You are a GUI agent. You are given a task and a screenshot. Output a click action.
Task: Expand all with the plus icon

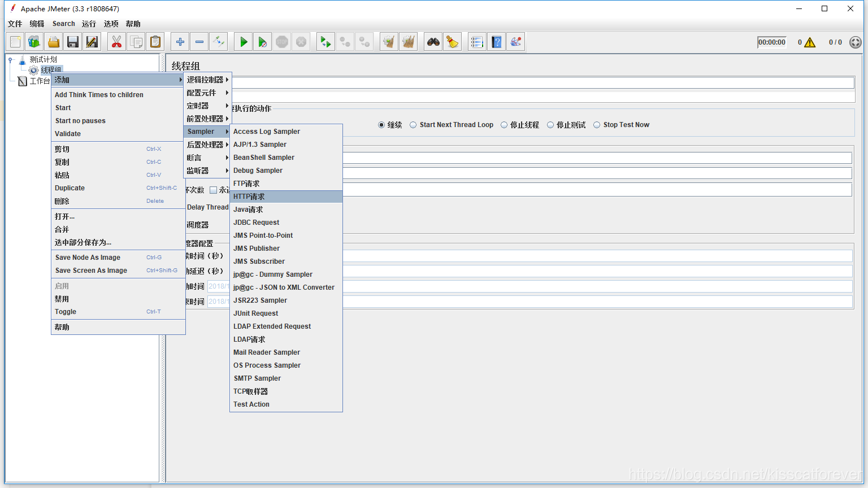point(180,42)
